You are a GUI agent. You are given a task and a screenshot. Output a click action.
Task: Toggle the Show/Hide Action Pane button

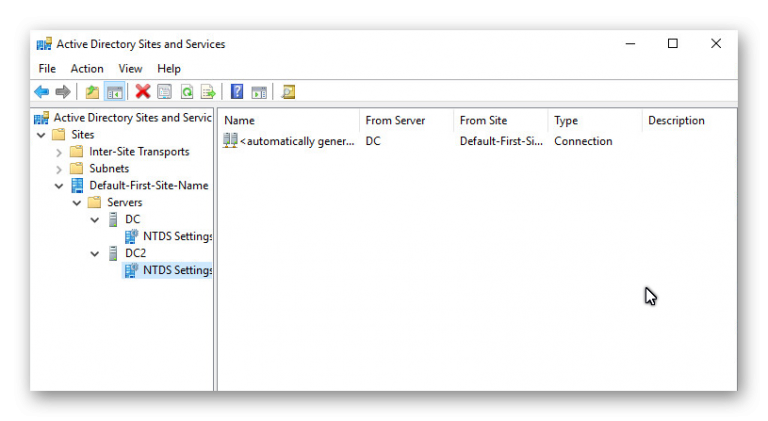pyautogui.click(x=259, y=92)
